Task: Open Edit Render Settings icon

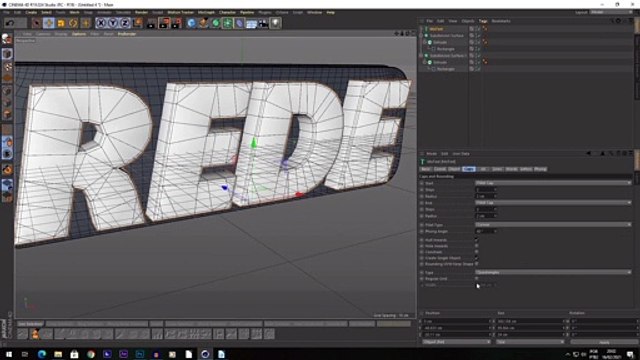Action: coord(176,23)
